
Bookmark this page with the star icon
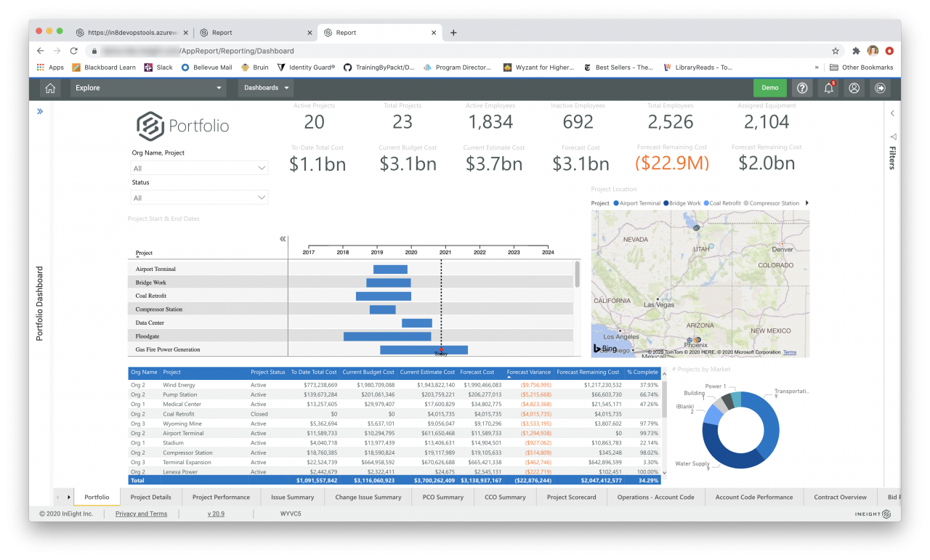(x=836, y=51)
